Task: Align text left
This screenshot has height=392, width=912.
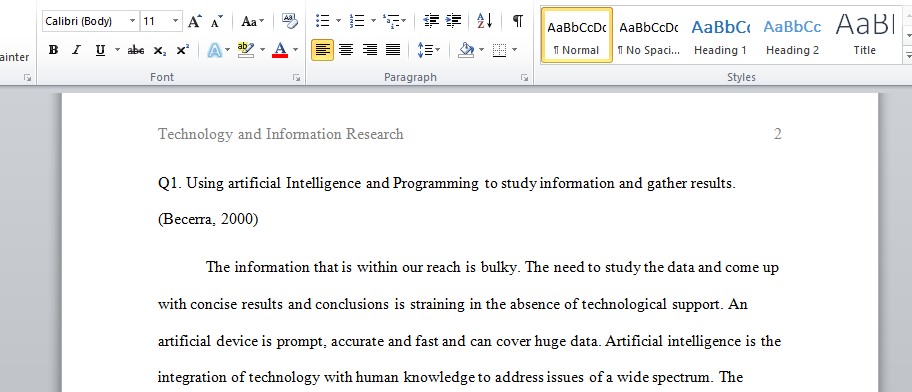Action: [322, 50]
